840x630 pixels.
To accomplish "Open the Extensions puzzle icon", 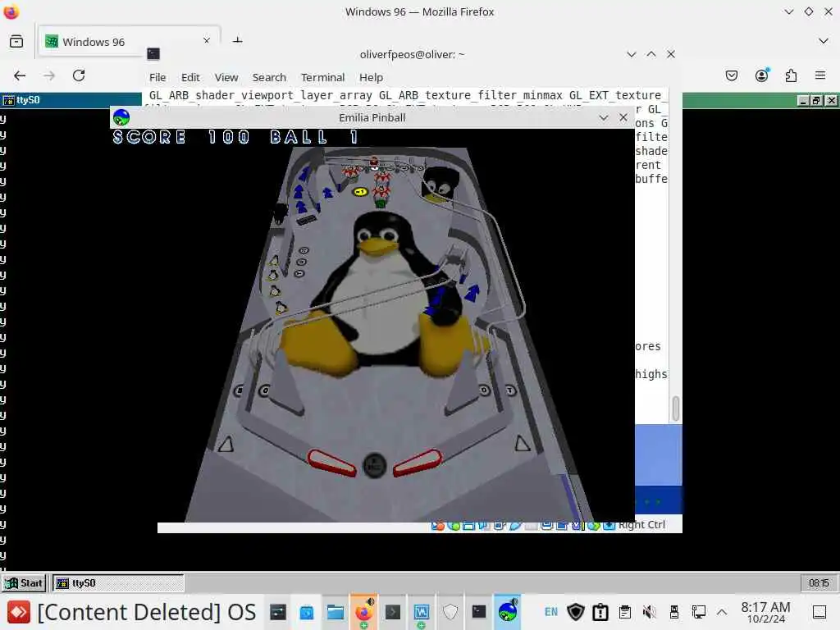I will [791, 76].
